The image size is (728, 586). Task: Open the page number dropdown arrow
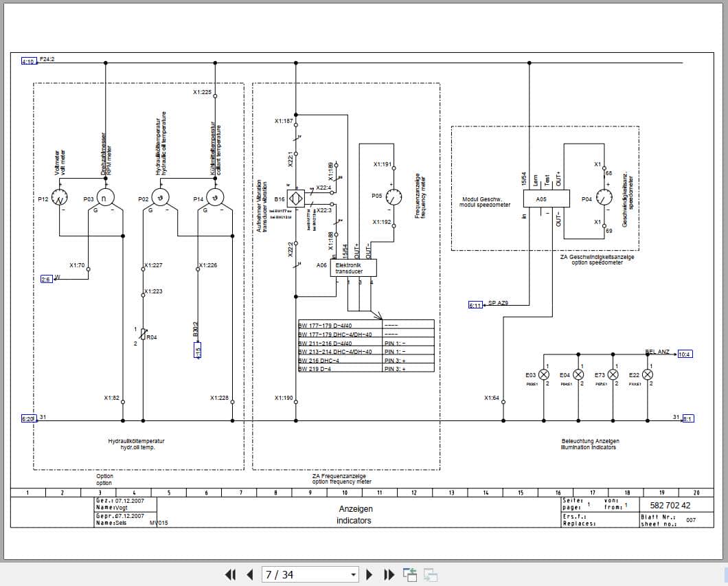353,575
